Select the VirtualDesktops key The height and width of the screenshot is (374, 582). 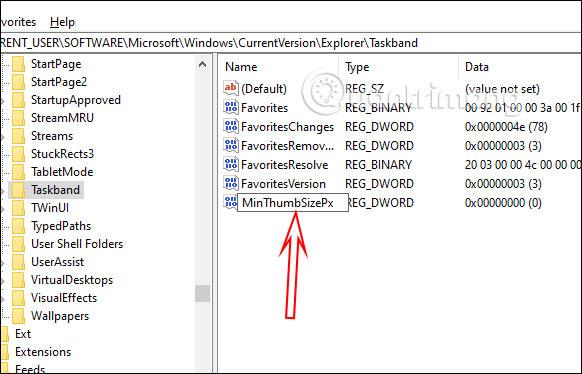click(72, 280)
